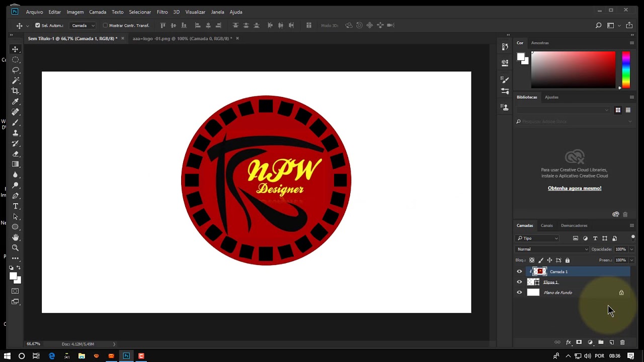Create a new layer icon
644x362 pixels.
pos(612,342)
